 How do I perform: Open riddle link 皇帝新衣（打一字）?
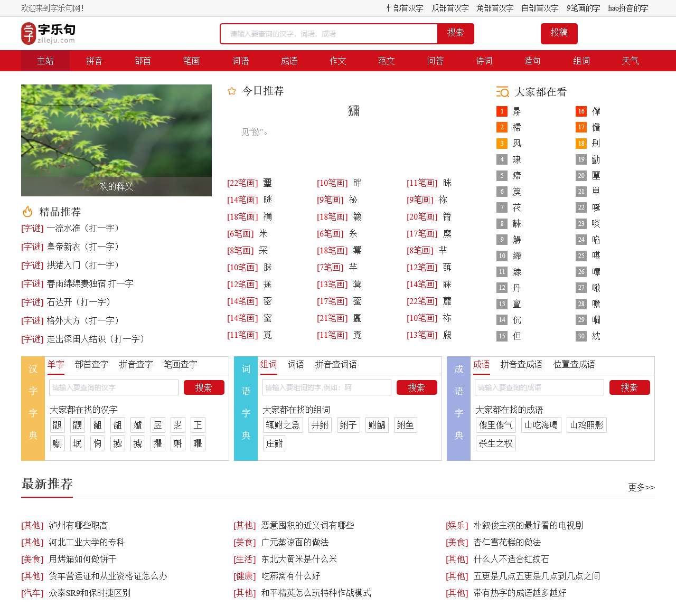coord(83,247)
